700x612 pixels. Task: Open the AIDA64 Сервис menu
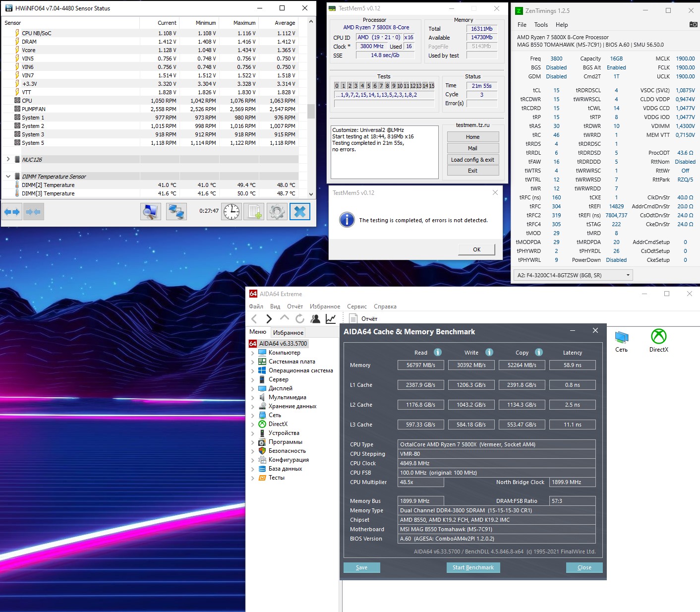357,306
